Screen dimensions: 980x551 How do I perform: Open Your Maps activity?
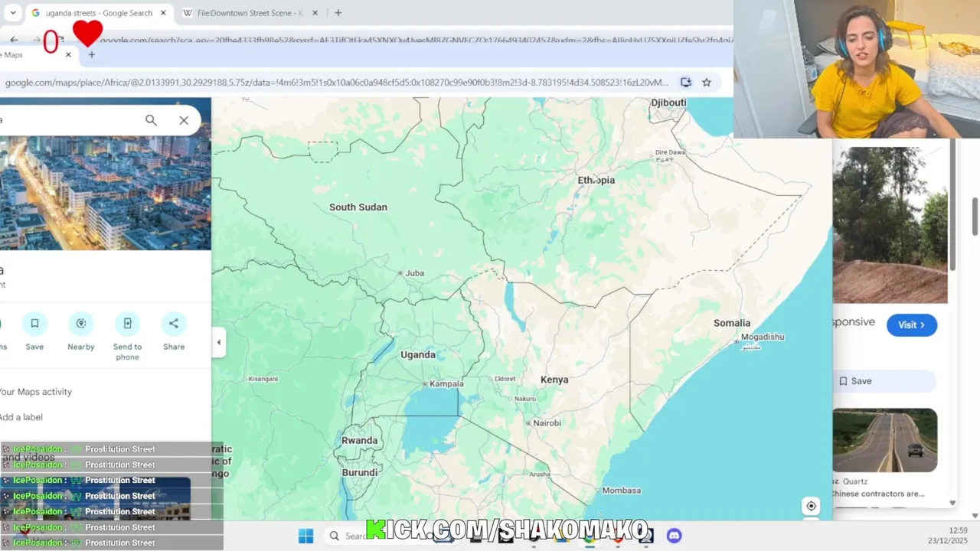[35, 392]
